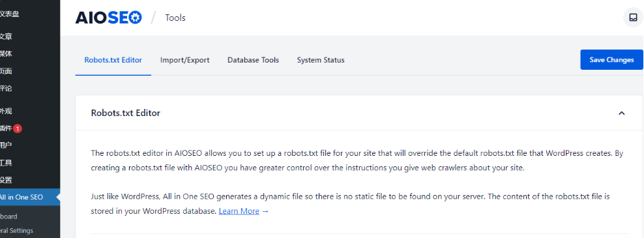Click the red plugin update badge
The image size is (644, 238).
[x=17, y=128]
